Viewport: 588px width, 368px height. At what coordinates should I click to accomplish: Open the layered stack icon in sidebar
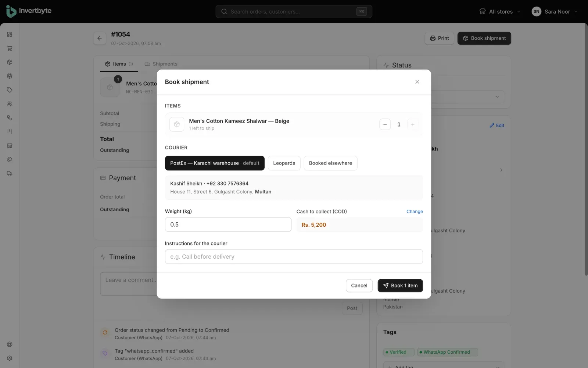10,76
